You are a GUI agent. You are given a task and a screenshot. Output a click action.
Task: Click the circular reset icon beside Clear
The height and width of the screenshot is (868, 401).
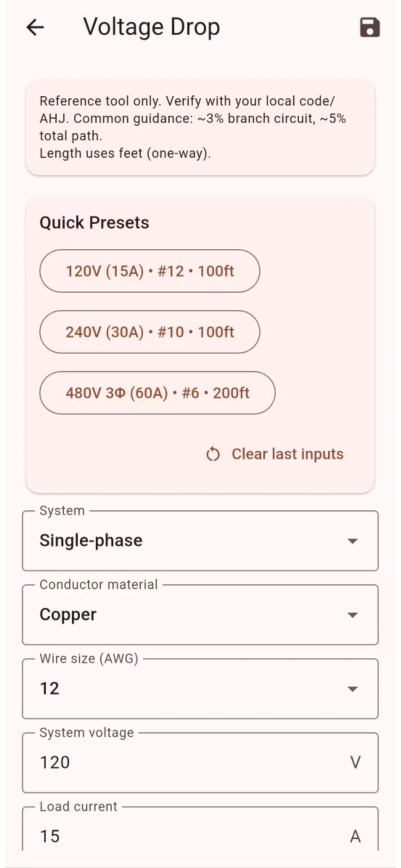[213, 454]
